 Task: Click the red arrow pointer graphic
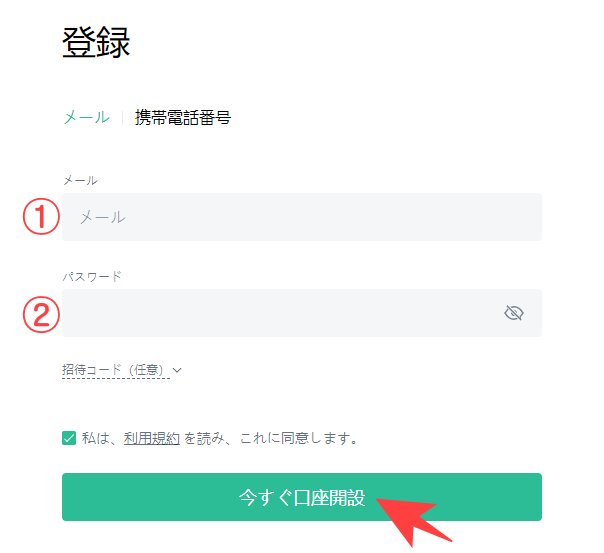(413, 521)
